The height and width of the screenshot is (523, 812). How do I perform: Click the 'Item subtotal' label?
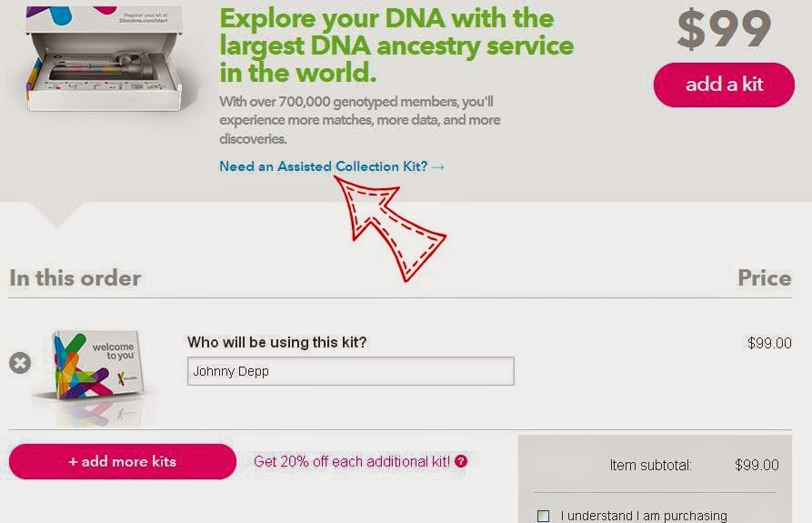(x=650, y=465)
